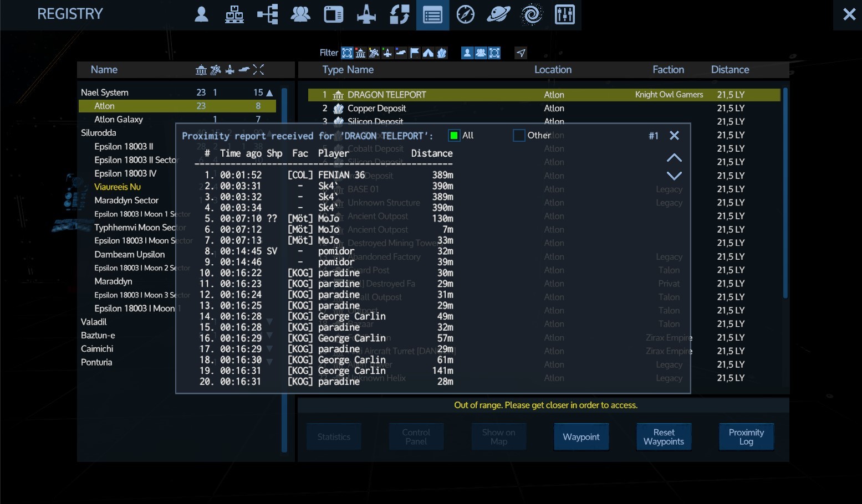
Task: Open the spaceship tab icon
Action: (x=366, y=14)
